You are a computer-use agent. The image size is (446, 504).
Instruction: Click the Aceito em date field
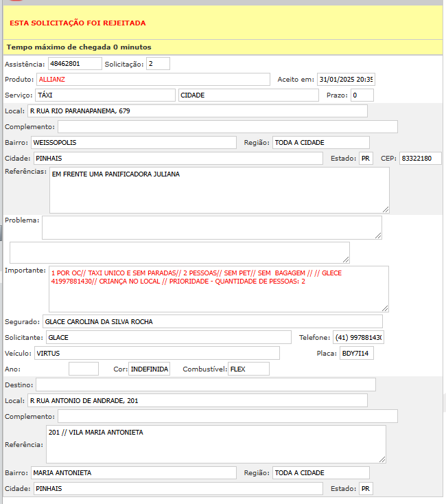346,79
